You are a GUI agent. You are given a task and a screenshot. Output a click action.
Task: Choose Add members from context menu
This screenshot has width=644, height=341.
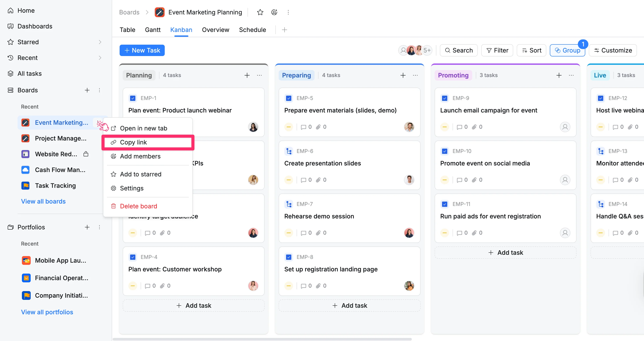pos(148,156)
